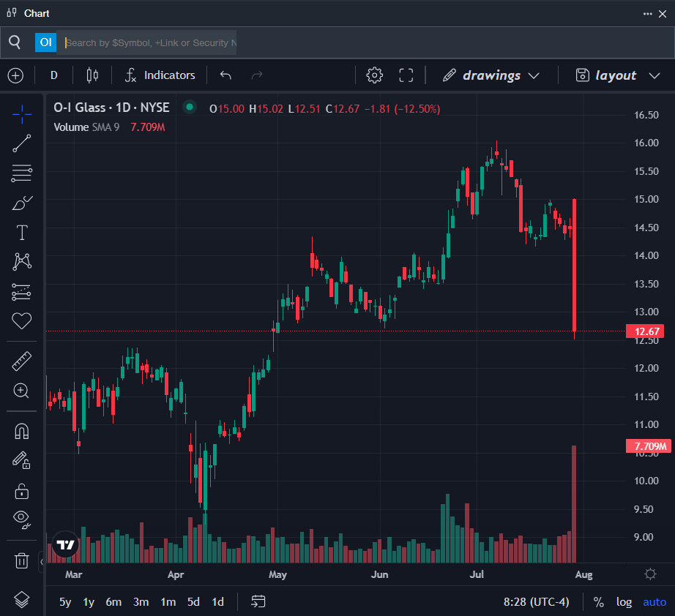Toggle auto scale mode
Image resolution: width=675 pixels, height=616 pixels.
tap(655, 602)
